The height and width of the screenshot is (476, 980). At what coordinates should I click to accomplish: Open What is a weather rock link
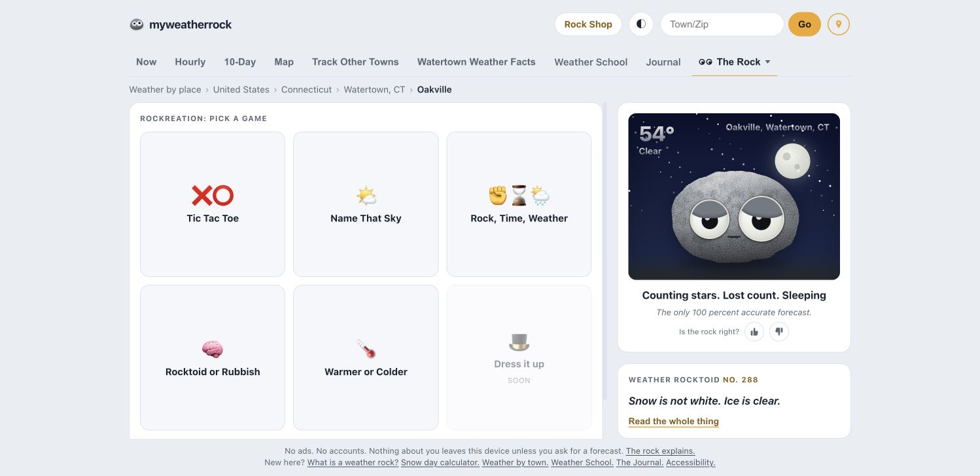(x=353, y=462)
